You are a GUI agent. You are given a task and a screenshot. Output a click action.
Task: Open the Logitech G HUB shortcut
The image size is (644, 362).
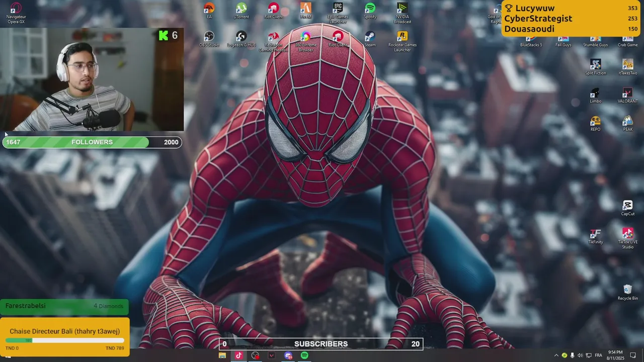(242, 39)
